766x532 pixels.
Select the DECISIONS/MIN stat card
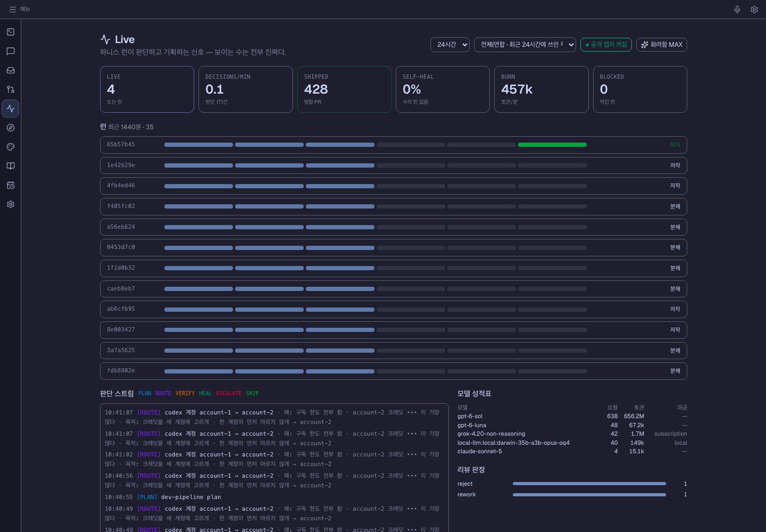point(246,89)
